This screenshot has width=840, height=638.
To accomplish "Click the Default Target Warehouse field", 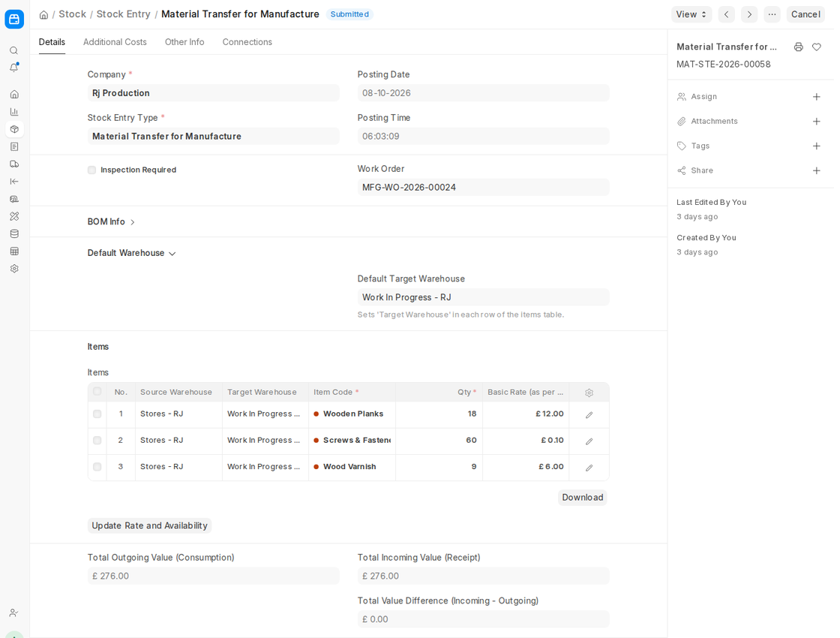I will coord(483,297).
